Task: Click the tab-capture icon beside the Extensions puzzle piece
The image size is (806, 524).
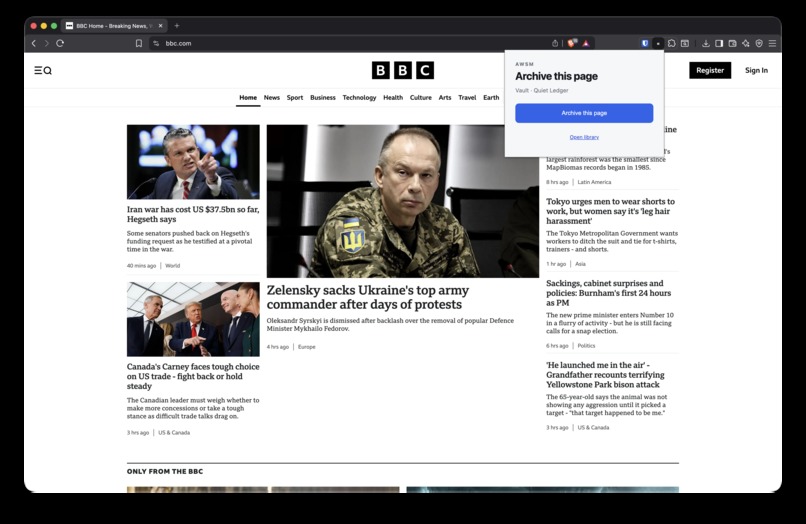Action: 685,43
